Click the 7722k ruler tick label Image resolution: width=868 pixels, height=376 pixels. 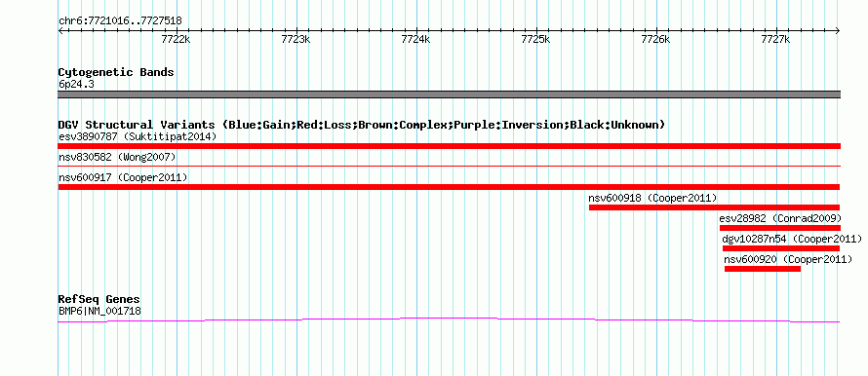click(x=176, y=39)
